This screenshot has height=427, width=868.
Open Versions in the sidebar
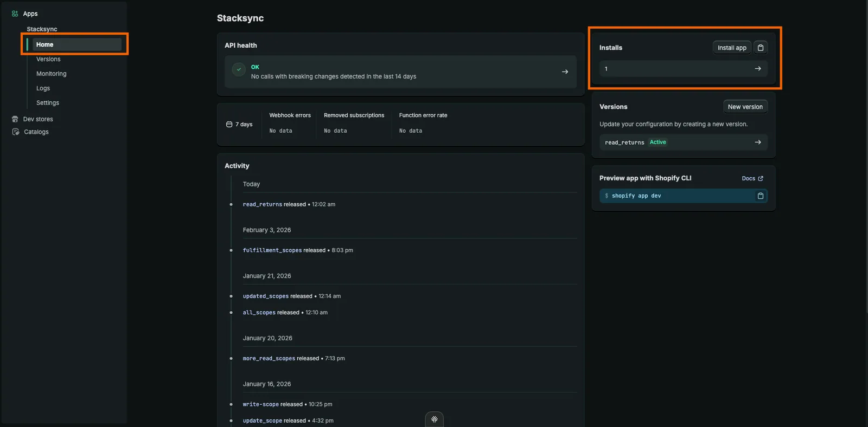[x=48, y=59]
